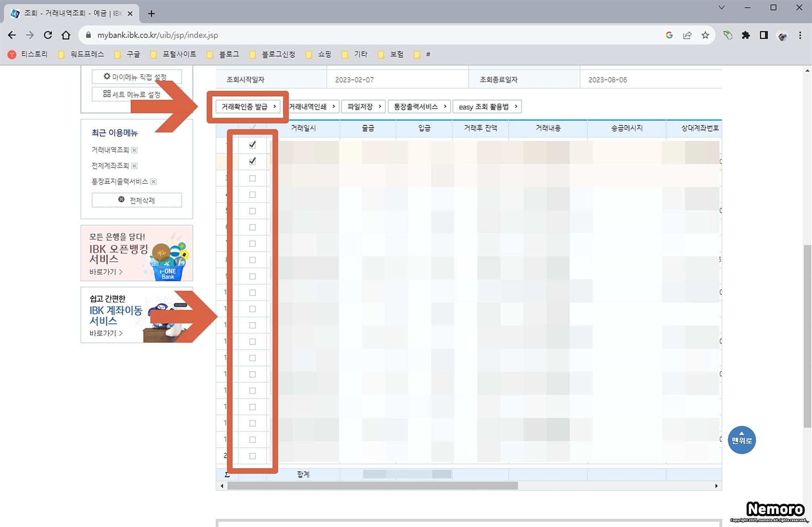Expand the easy 조회 활용법 button
Screen dimensions: 812x527
pyautogui.click(x=487, y=107)
